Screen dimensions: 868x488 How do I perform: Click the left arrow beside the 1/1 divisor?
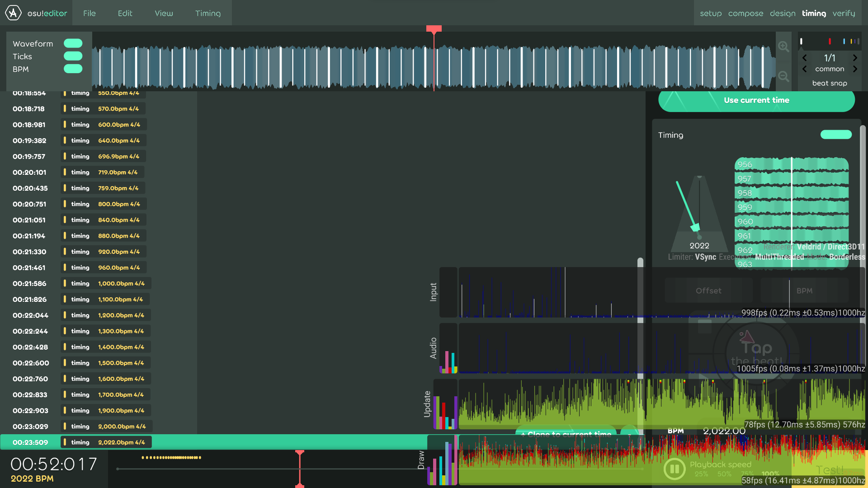805,58
